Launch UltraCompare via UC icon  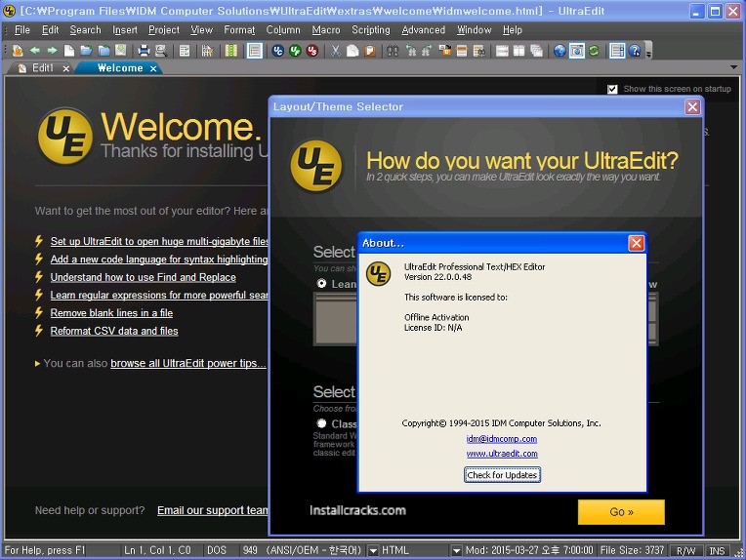(278, 51)
